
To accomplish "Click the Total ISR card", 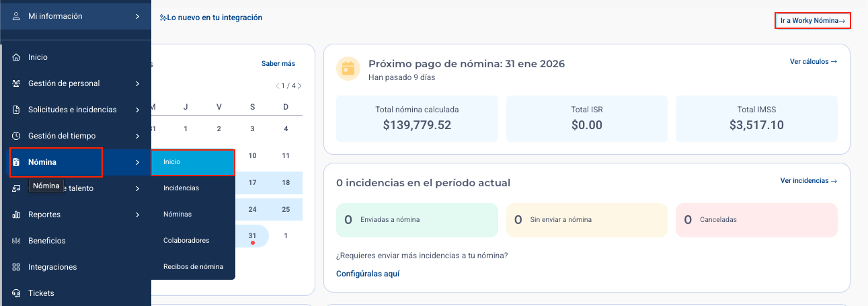I will tap(587, 118).
